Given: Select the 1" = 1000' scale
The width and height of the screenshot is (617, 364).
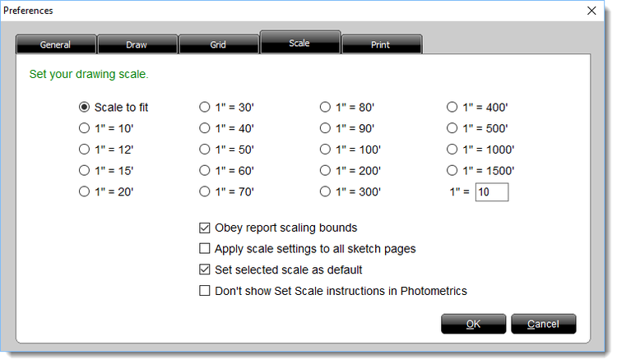Looking at the screenshot, I should 452,150.
